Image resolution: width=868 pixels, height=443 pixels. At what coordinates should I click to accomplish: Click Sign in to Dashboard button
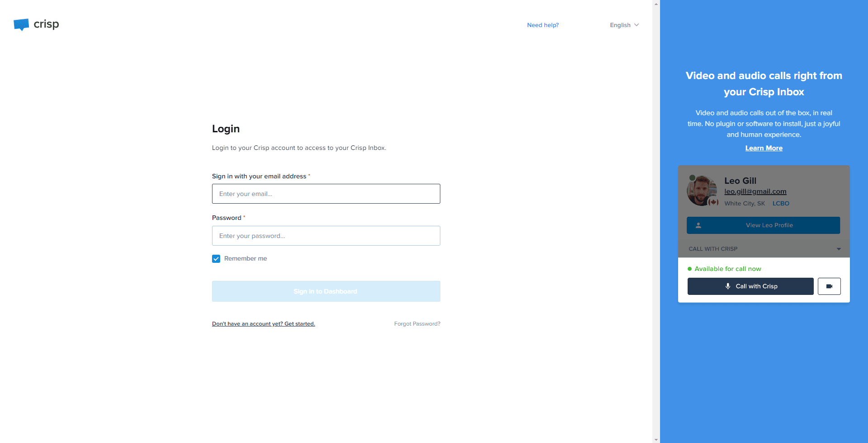click(326, 291)
